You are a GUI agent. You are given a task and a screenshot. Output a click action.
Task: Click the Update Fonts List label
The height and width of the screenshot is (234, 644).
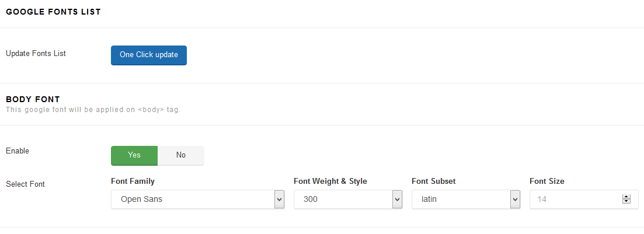tap(36, 53)
